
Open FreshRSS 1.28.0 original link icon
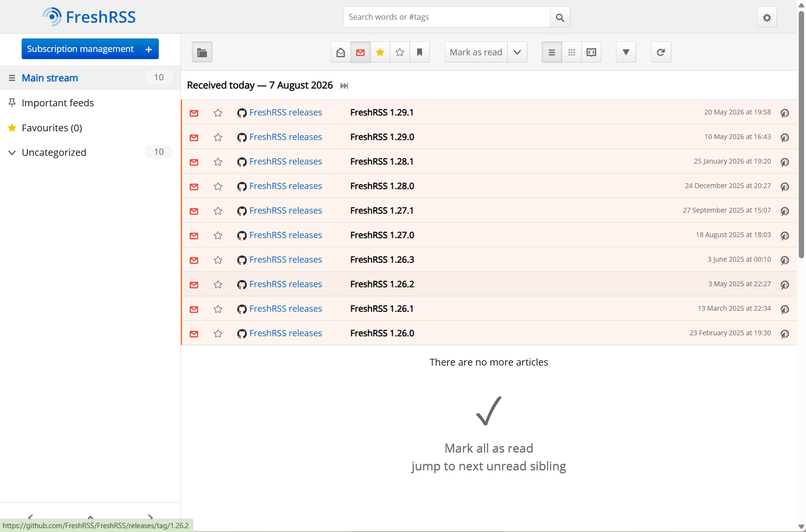click(784, 186)
